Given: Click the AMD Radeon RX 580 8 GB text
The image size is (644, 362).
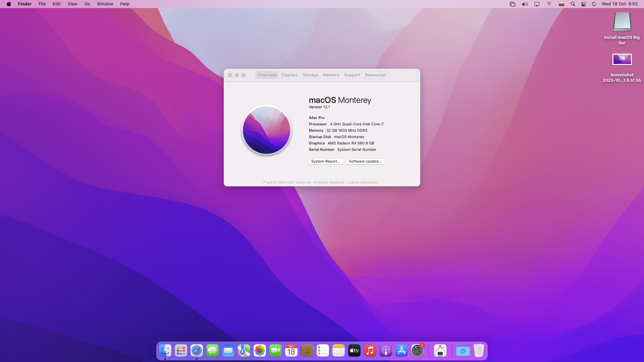Looking at the screenshot, I should 351,143.
